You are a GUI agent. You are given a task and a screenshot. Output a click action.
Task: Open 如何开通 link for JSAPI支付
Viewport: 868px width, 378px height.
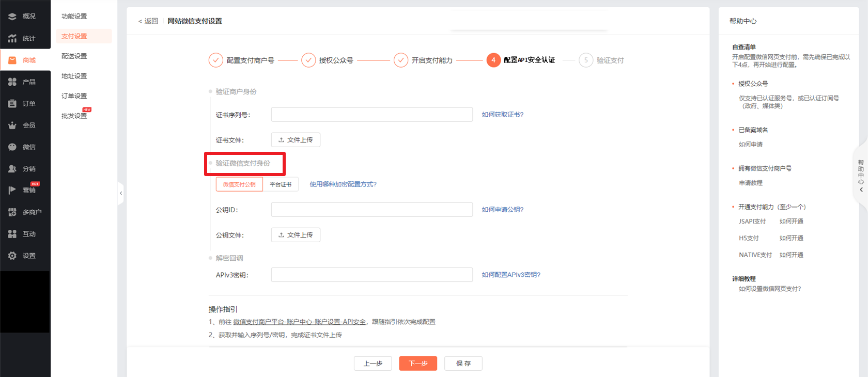[792, 222]
